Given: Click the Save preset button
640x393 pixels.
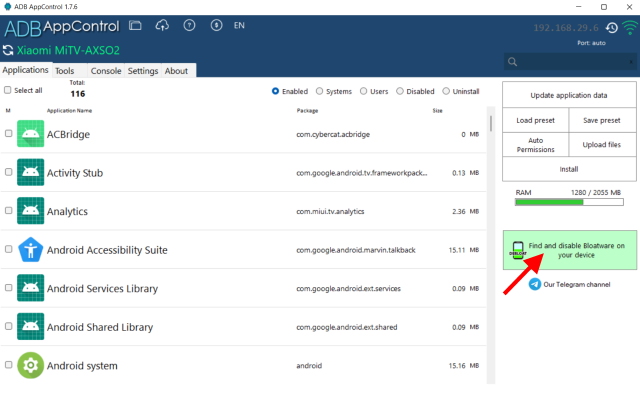Looking at the screenshot, I should pyautogui.click(x=602, y=120).
